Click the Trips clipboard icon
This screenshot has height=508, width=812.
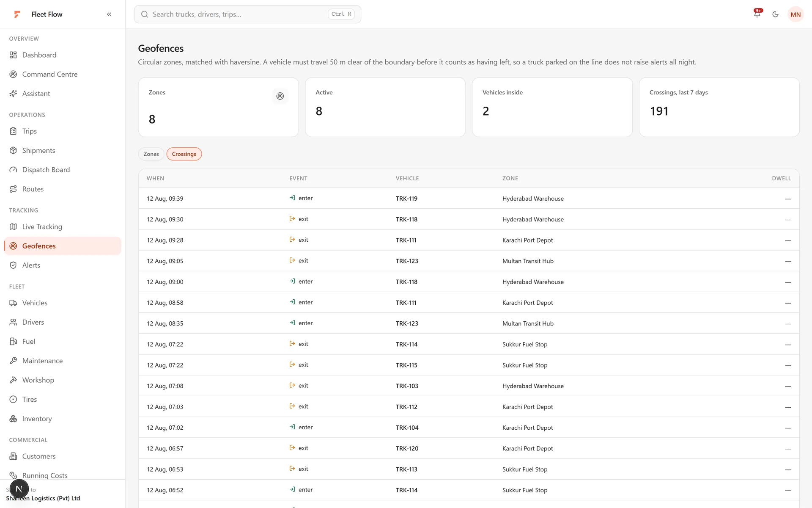(x=14, y=131)
